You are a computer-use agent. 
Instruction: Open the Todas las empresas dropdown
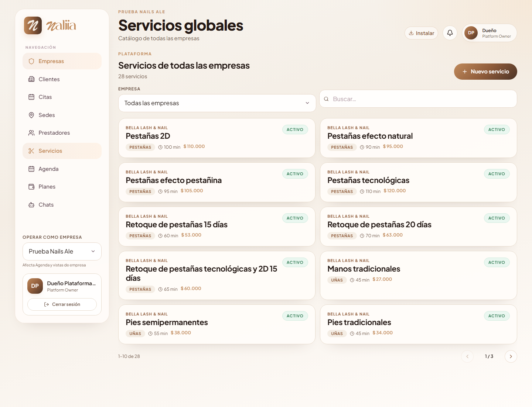(217, 103)
